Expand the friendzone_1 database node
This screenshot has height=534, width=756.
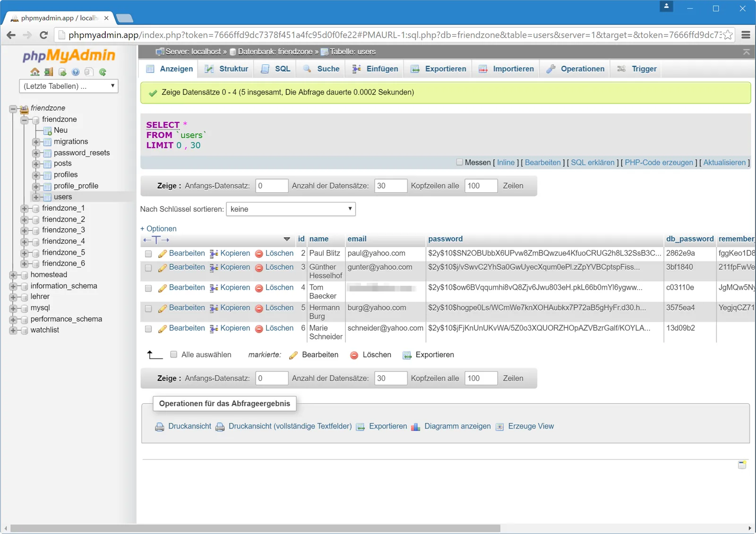point(24,208)
